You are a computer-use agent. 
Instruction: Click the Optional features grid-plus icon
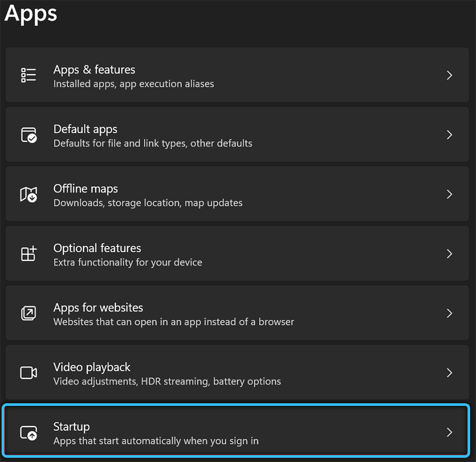click(29, 253)
